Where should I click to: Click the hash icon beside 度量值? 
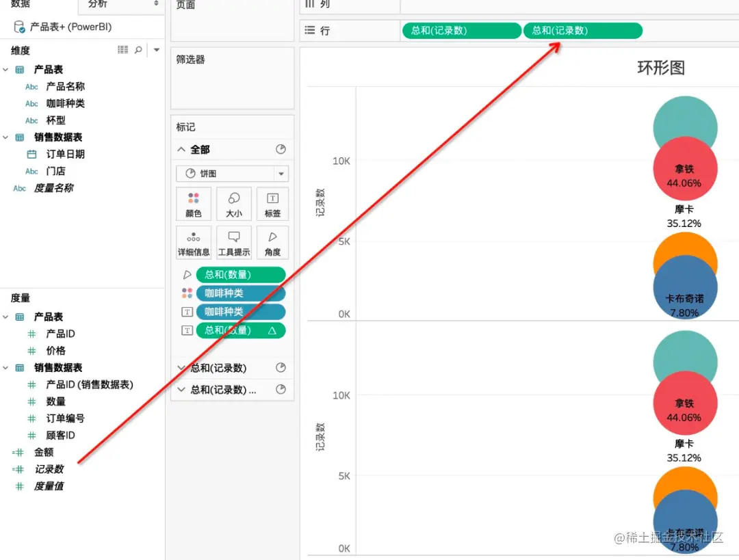pyautogui.click(x=19, y=487)
